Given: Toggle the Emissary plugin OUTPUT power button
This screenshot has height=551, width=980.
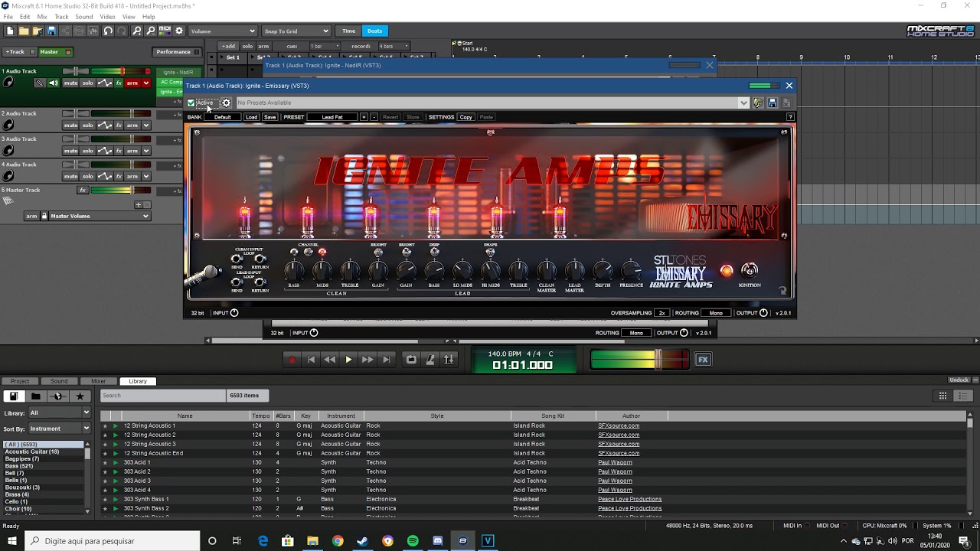Looking at the screenshot, I should click(763, 313).
